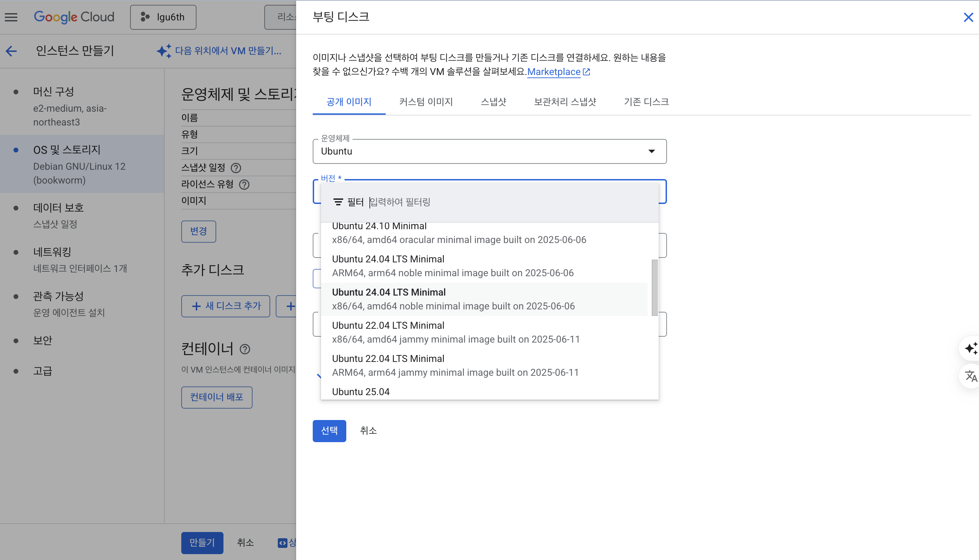Open the 네트워킹 section
Image resolution: width=979 pixels, height=560 pixels.
(82, 260)
